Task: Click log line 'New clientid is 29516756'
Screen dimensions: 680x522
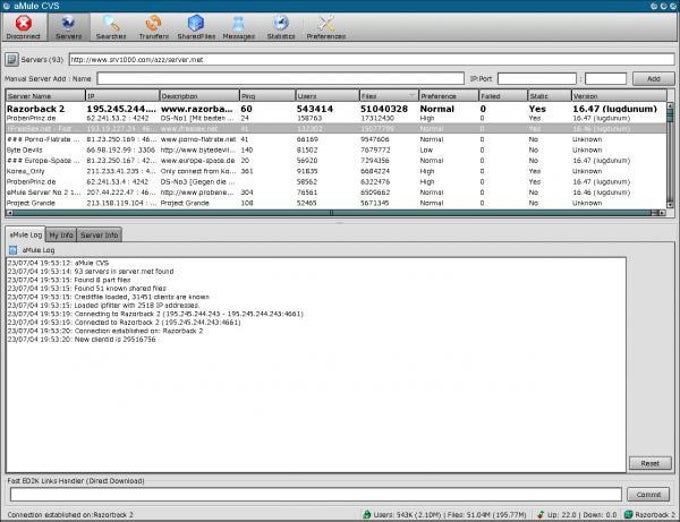Action: (82, 339)
